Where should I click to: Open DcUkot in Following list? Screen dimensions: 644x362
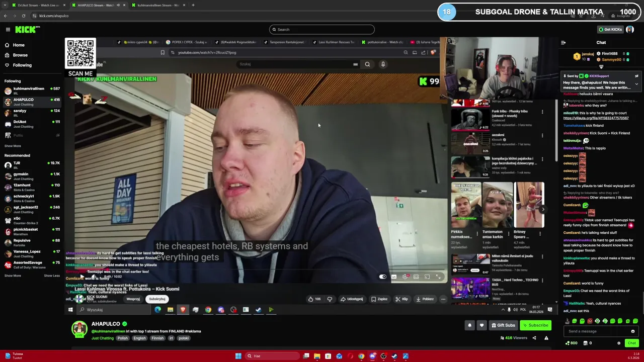(x=32, y=124)
